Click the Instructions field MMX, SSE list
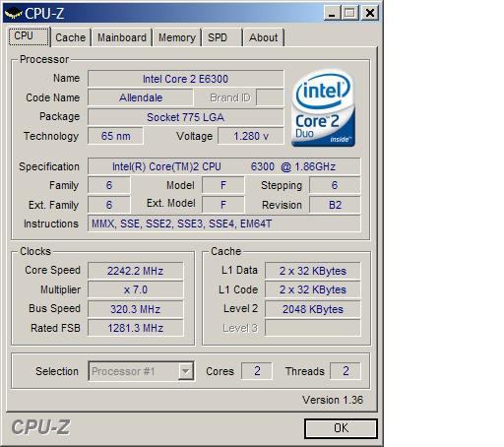Viewport: 504px width, 447px height. (223, 223)
